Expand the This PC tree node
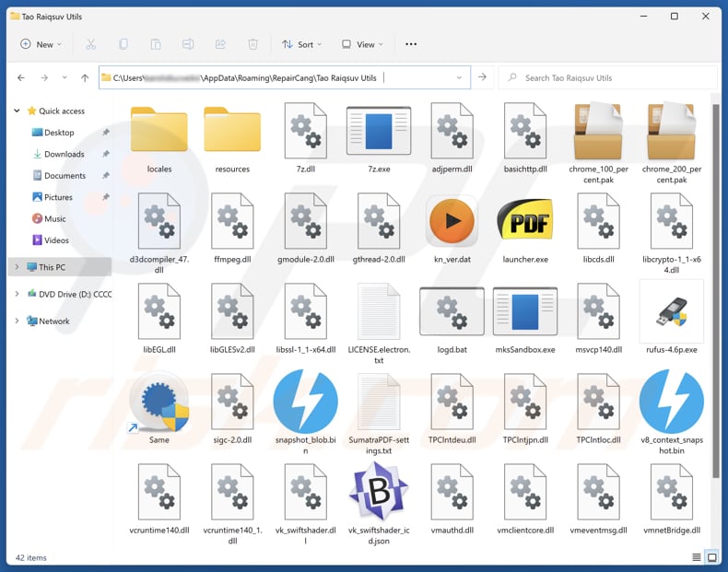 (17, 267)
